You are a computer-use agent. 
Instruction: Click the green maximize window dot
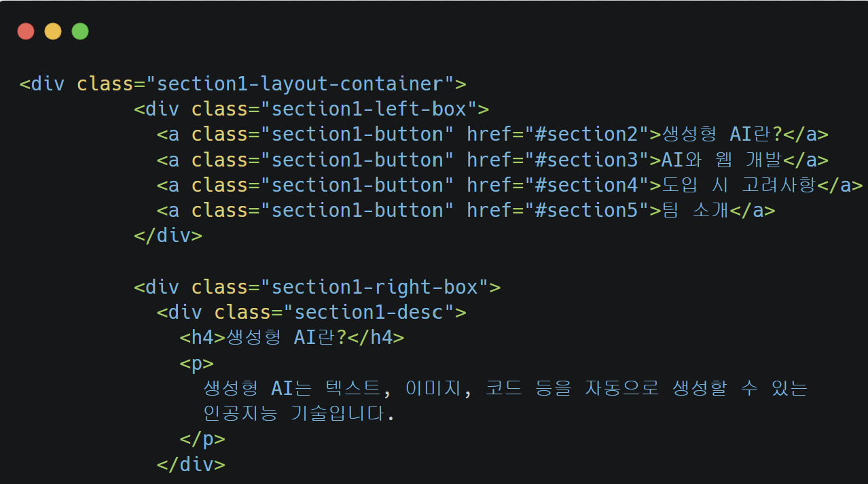(x=80, y=31)
